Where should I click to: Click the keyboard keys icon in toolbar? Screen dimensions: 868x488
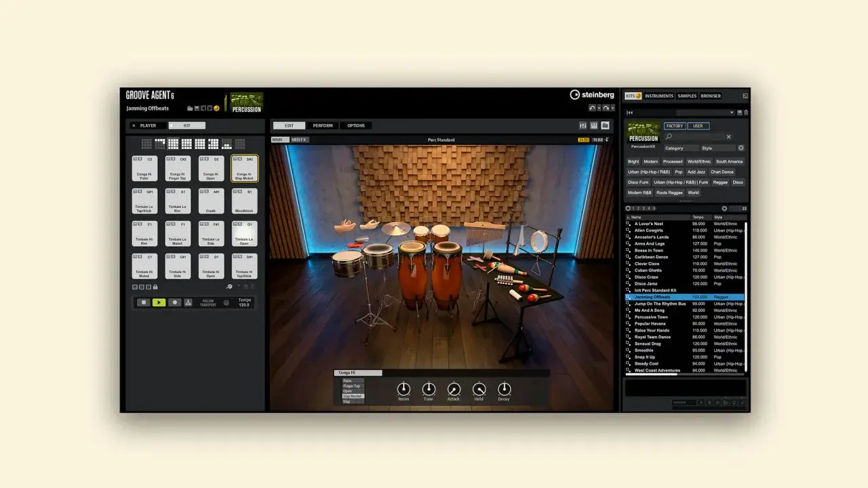point(594,125)
